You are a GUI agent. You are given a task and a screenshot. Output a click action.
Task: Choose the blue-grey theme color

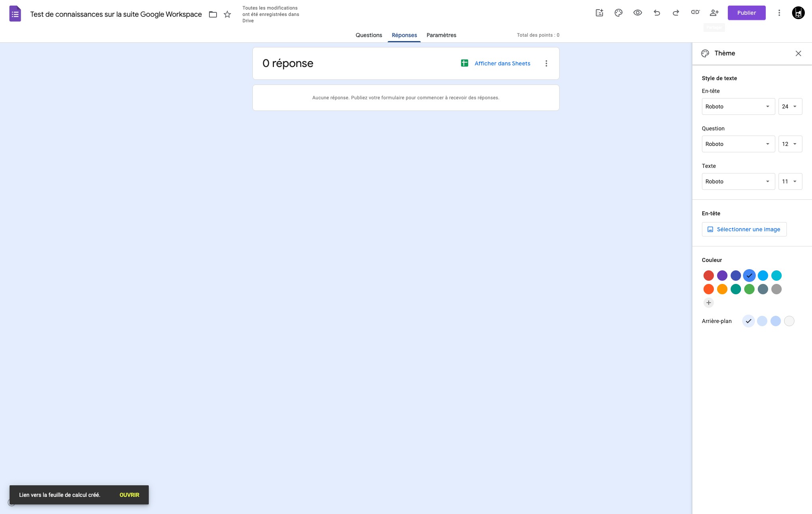point(763,289)
